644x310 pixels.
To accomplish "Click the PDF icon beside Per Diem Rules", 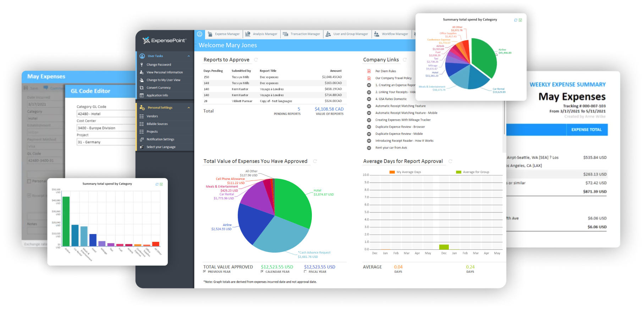I will pyautogui.click(x=369, y=71).
